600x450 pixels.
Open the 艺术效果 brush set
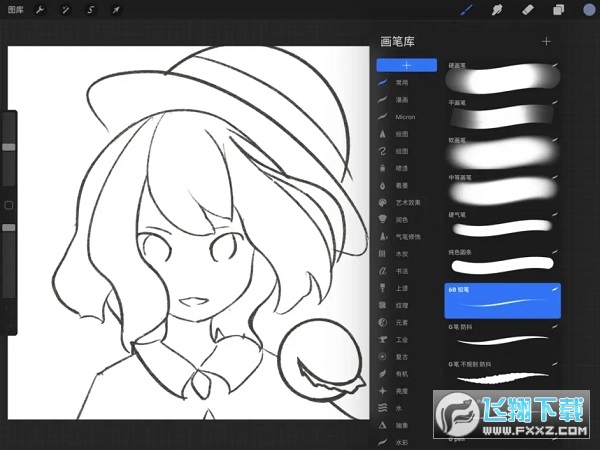click(x=408, y=202)
